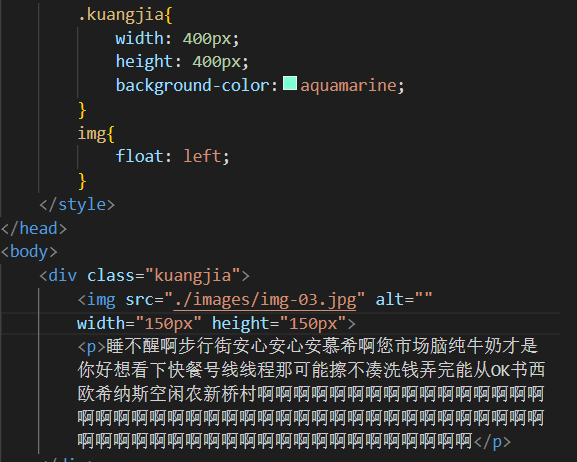The width and height of the screenshot is (577, 462).
Task: Click the opening body tag
Action: pyautogui.click(x=29, y=252)
